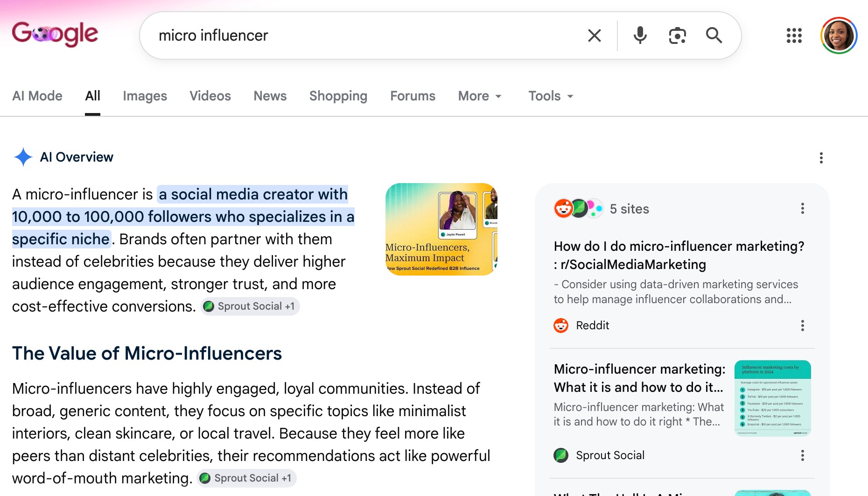Open Google Lens image search

pos(677,35)
